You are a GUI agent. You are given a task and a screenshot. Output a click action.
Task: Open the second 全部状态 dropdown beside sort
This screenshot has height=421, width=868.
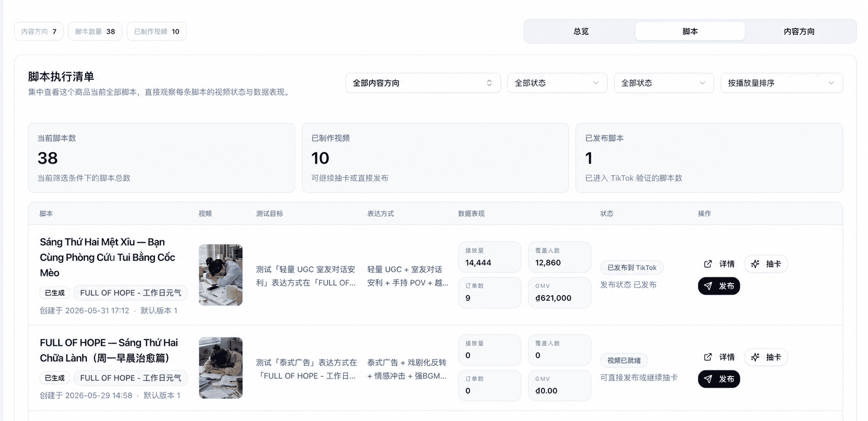(664, 83)
